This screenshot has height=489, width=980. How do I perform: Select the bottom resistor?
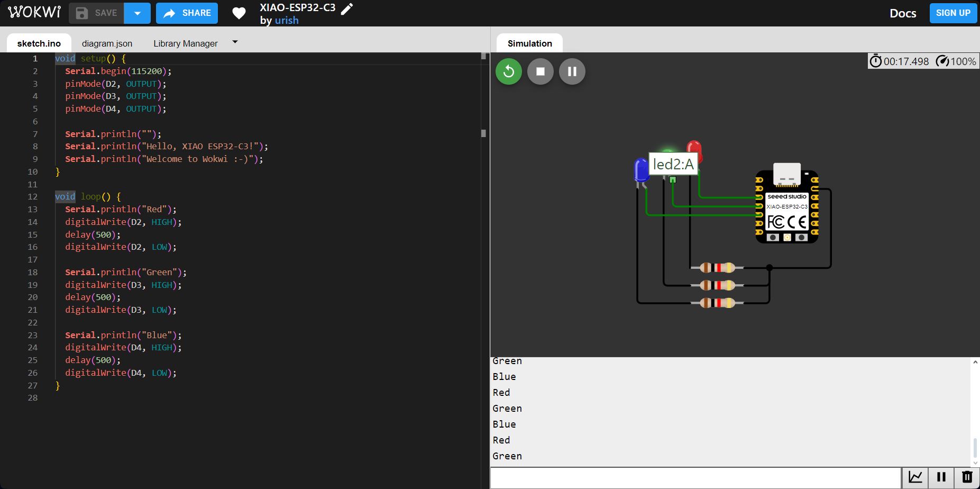(x=717, y=303)
